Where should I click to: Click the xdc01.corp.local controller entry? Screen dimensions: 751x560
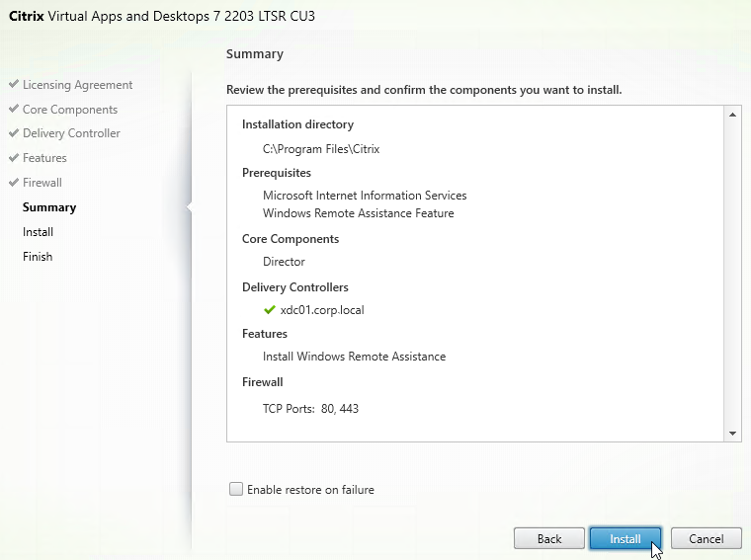click(322, 310)
